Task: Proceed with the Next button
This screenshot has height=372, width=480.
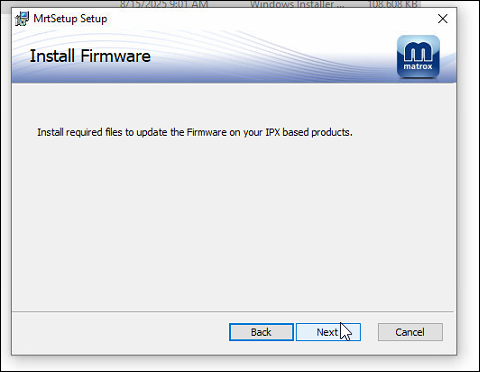Action: click(x=328, y=332)
